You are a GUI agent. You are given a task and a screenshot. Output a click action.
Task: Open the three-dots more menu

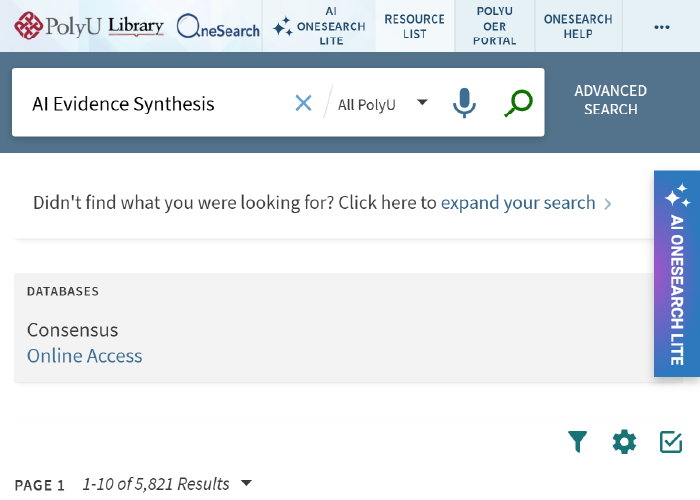(661, 27)
